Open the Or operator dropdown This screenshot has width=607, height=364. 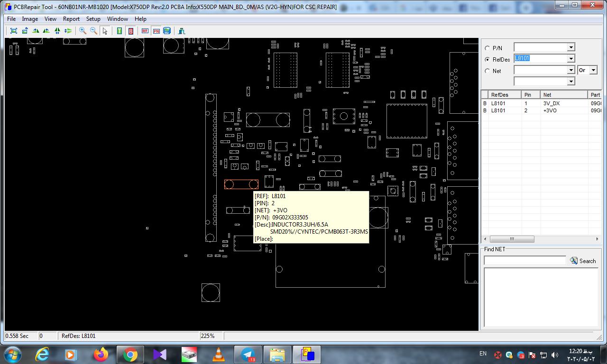593,70
